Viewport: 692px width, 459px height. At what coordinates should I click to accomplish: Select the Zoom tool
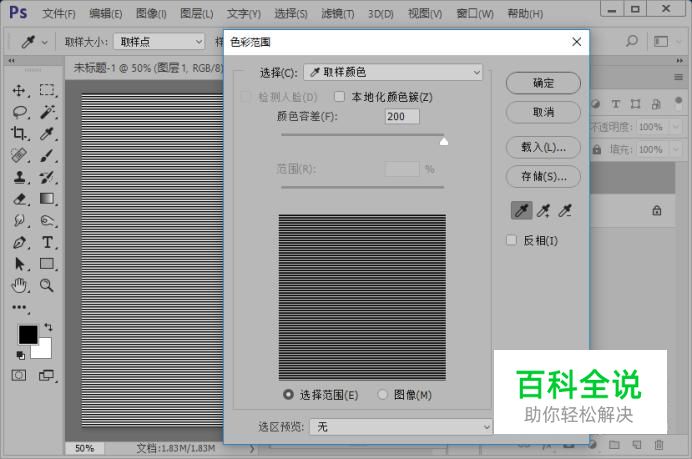[47, 286]
